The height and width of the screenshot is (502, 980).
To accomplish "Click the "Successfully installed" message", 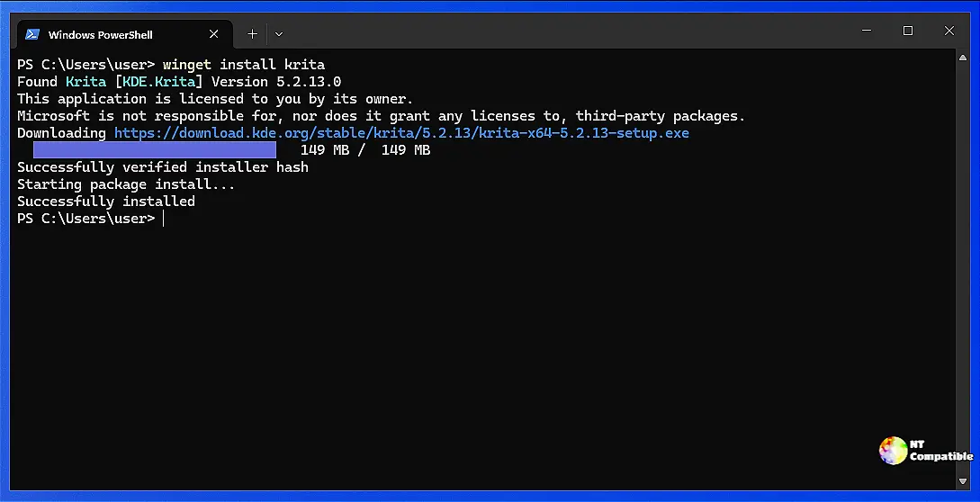I will point(106,202).
